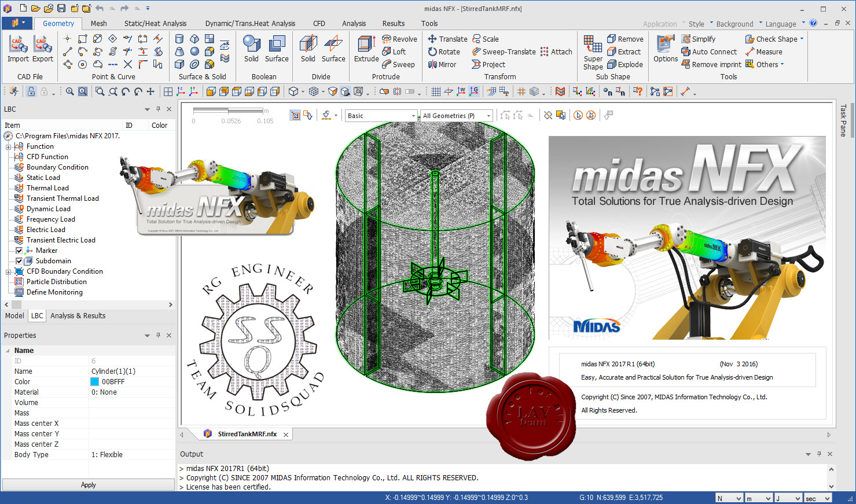Click Remove in Sub Shape group
Image resolution: width=856 pixels, height=504 pixels.
(x=625, y=39)
